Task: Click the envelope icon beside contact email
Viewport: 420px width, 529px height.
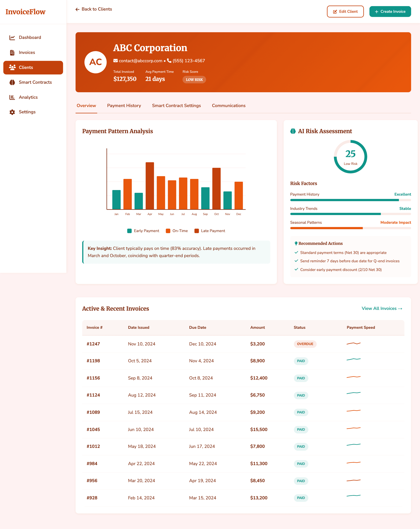Action: click(116, 61)
